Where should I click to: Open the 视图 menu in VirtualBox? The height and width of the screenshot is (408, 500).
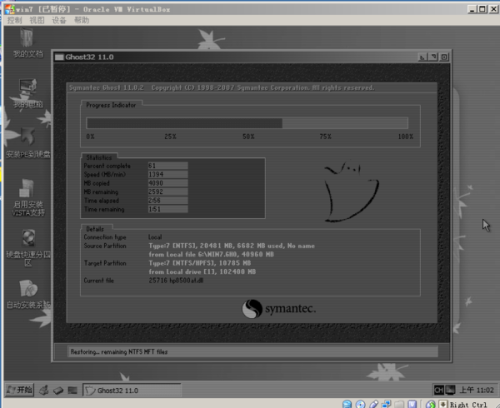click(x=37, y=20)
